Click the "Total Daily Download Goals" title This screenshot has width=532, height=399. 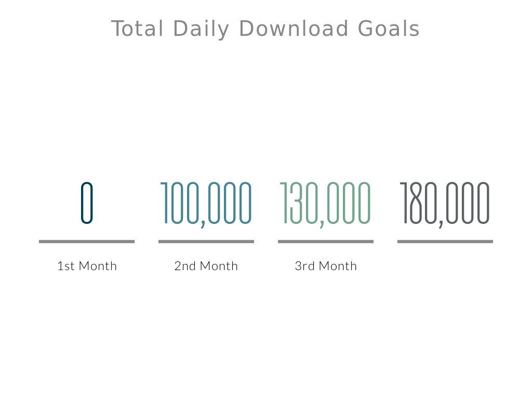click(x=265, y=29)
